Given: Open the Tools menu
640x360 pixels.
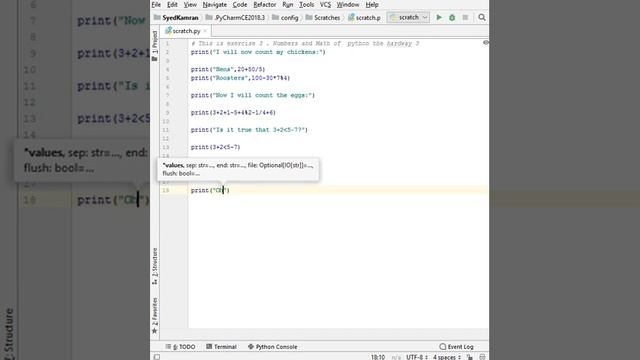Looking at the screenshot, I should [x=307, y=4].
